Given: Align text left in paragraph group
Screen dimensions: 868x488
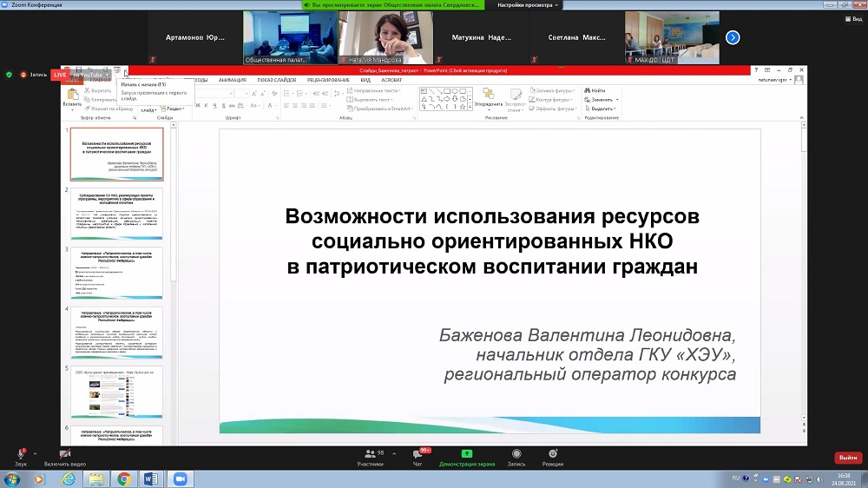Looking at the screenshot, I should point(286,105).
